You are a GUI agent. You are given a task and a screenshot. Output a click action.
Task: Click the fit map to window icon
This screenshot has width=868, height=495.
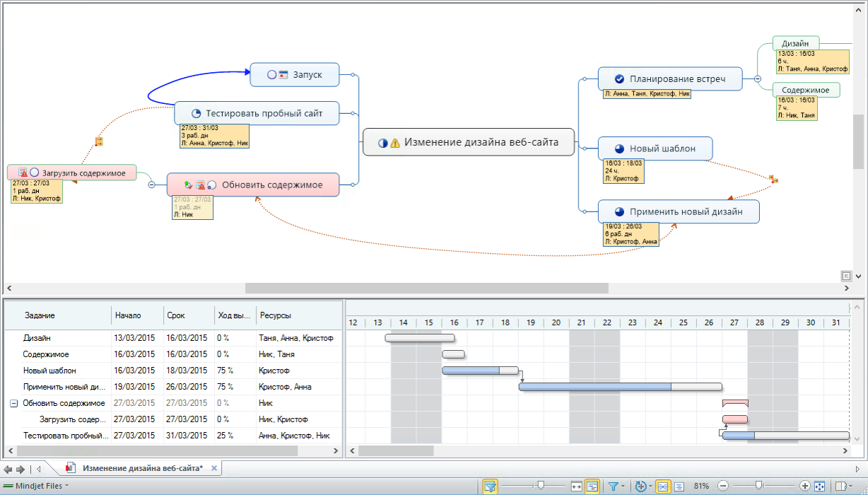(820, 487)
